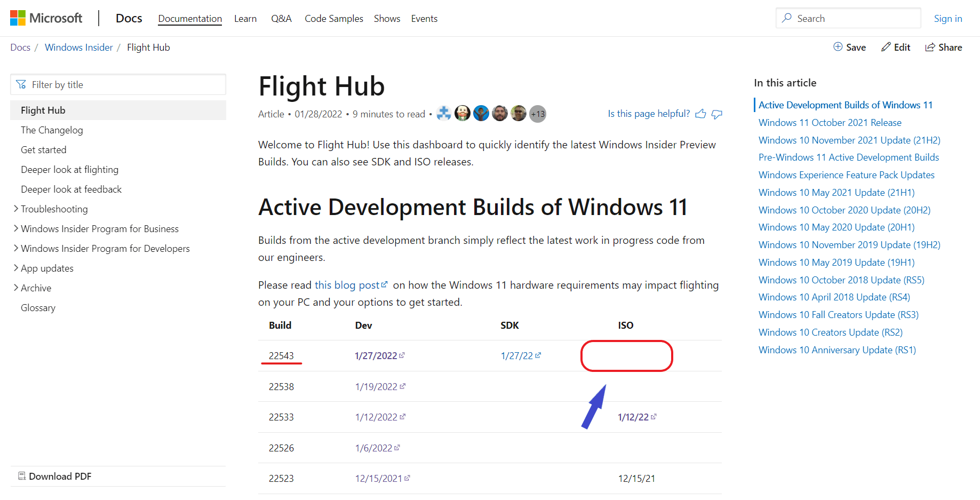Open the Q&A menu item
The height and width of the screenshot is (500, 980).
click(x=281, y=19)
